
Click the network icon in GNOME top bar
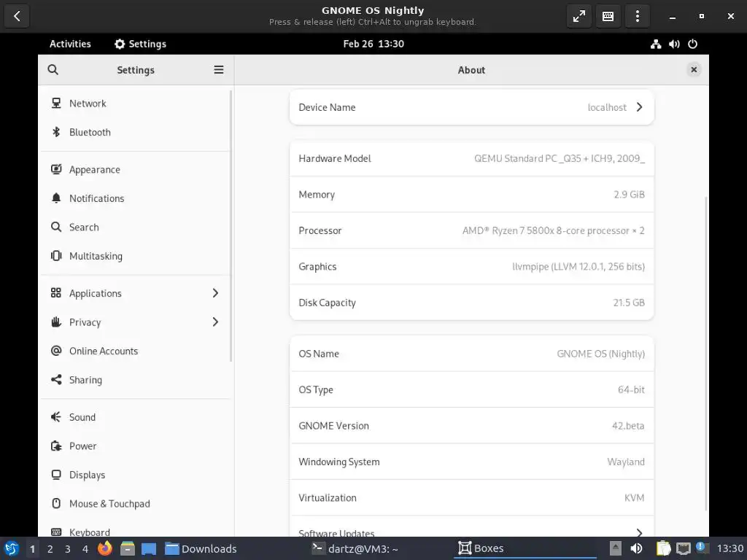point(656,44)
